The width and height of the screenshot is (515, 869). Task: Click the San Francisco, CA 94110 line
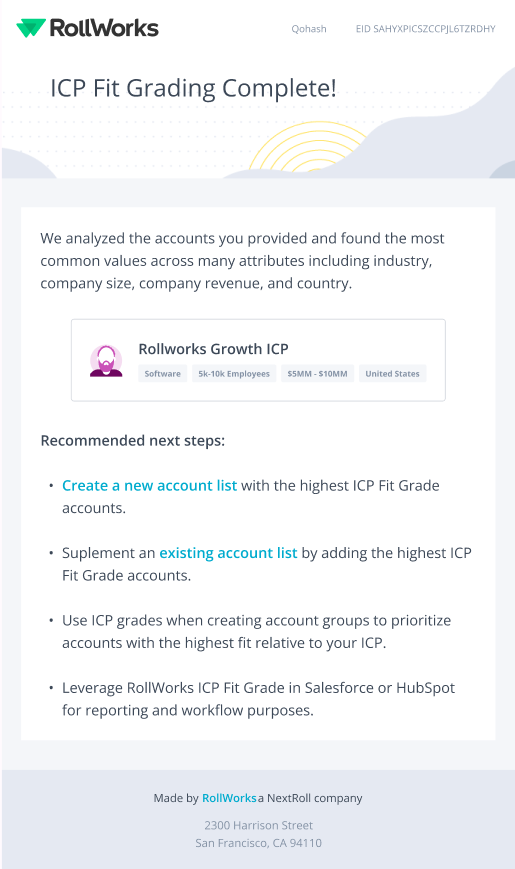[258, 843]
